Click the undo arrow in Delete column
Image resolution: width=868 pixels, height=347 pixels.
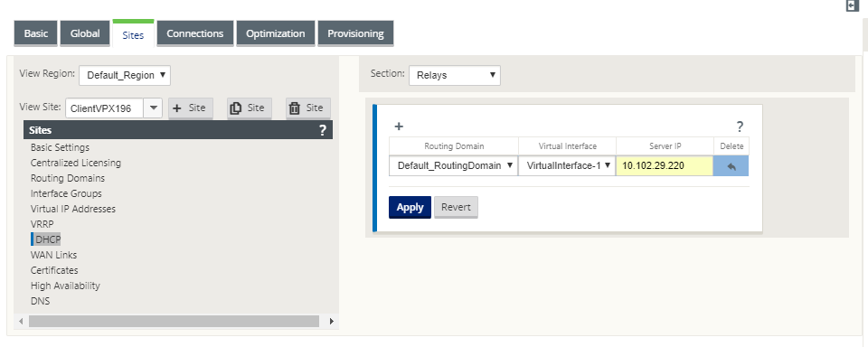point(731,166)
